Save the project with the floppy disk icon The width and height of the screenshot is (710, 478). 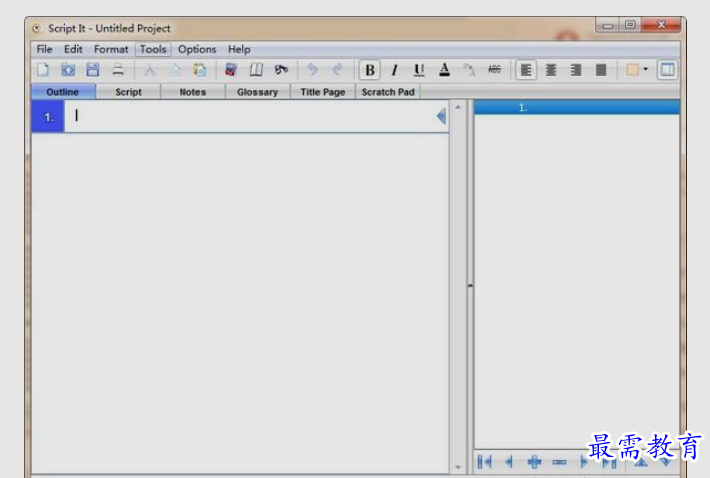92,70
